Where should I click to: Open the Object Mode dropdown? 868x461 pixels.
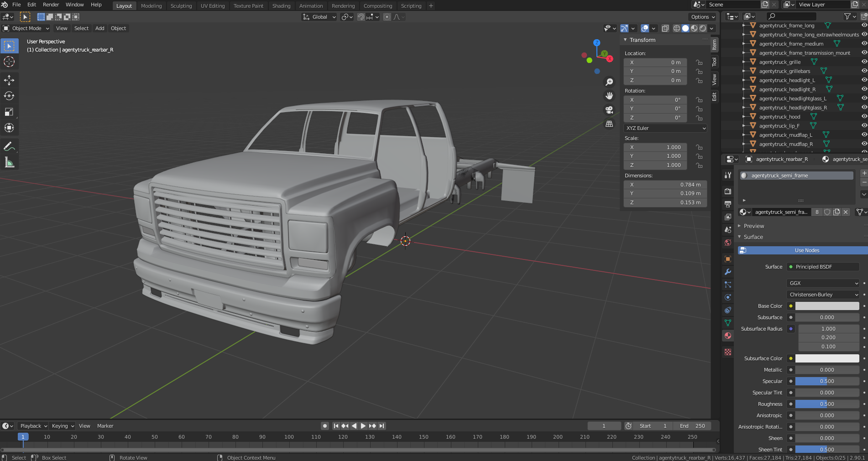click(26, 28)
